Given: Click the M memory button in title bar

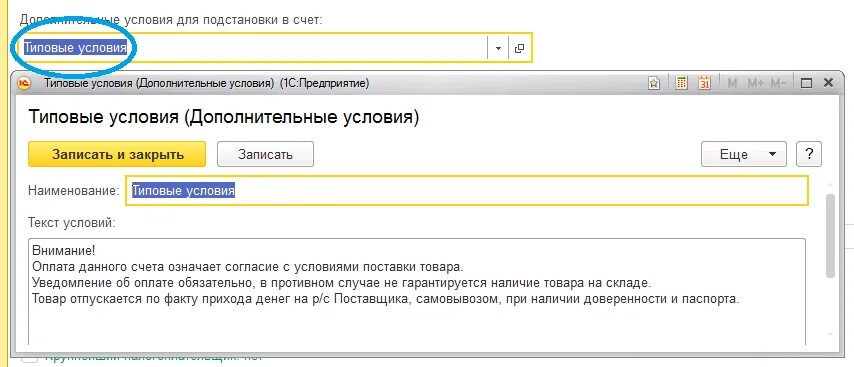Looking at the screenshot, I should (733, 83).
